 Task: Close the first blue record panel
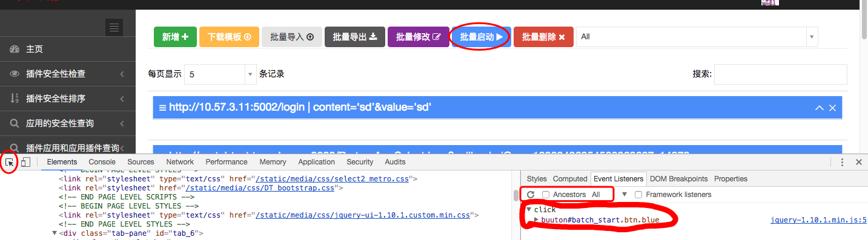[x=832, y=108]
